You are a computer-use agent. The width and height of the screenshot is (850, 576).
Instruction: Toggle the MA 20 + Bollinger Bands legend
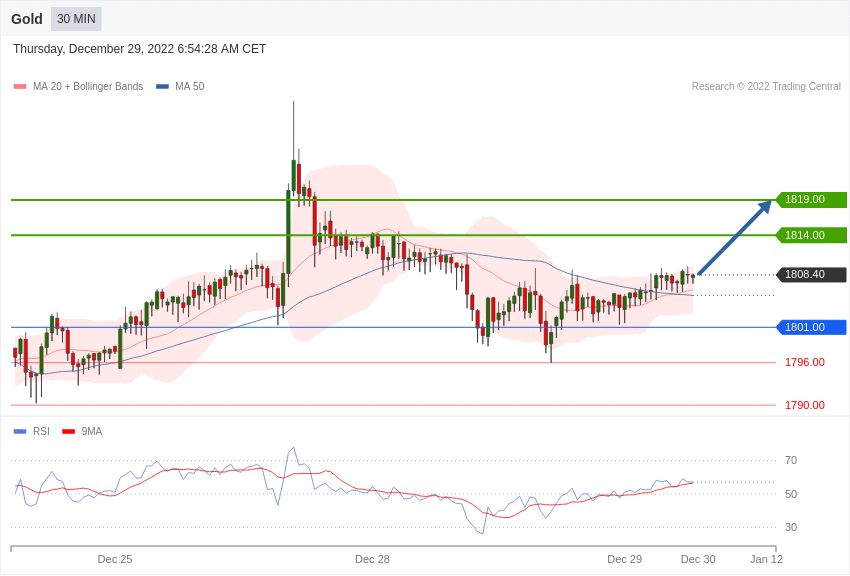(x=79, y=86)
